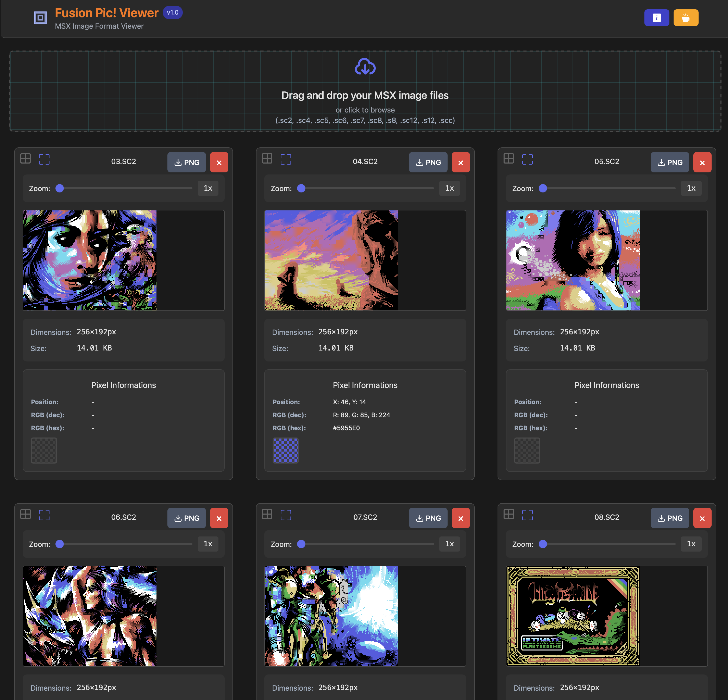Click zoom slider handle for 05.SC2
Image resolution: width=728 pixels, height=700 pixels.
coord(543,188)
